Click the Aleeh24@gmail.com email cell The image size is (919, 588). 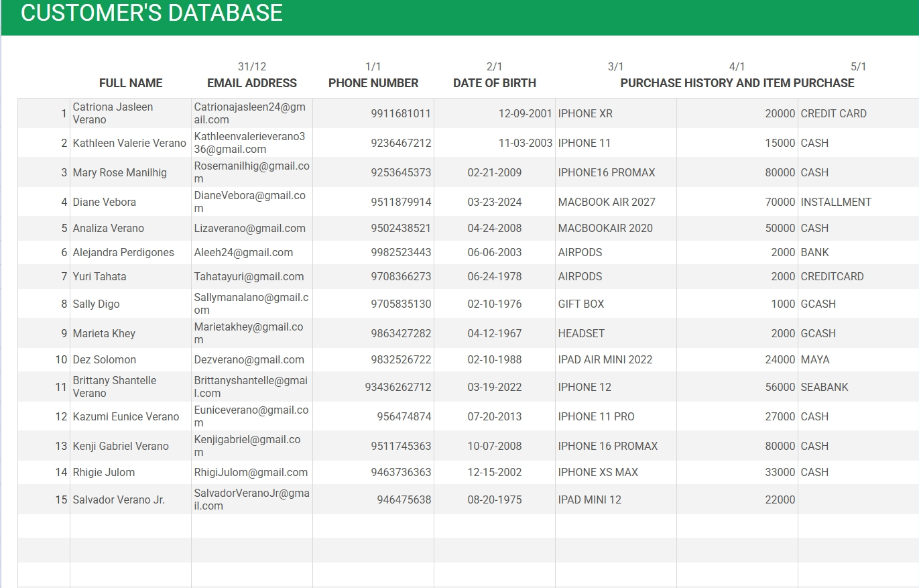(x=252, y=252)
